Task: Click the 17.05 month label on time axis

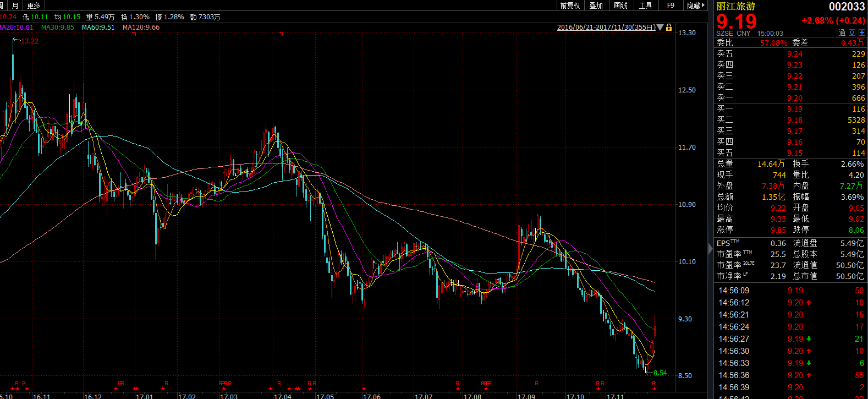Action: [325, 396]
